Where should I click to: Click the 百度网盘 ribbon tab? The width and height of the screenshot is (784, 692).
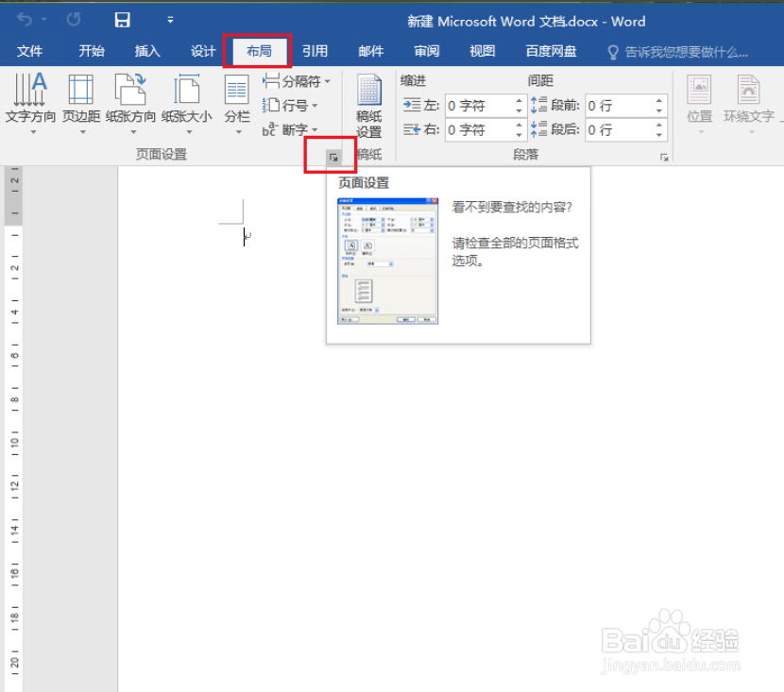[551, 52]
